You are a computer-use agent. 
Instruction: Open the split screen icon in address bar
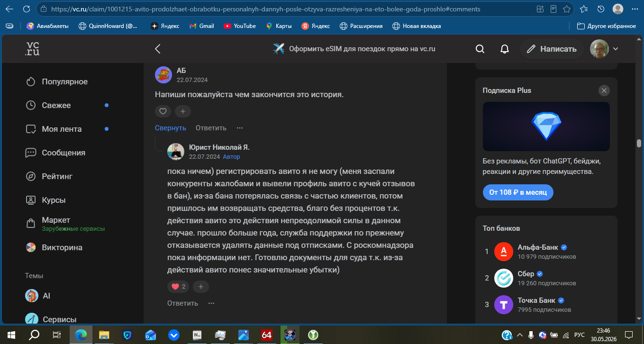[x=540, y=9]
